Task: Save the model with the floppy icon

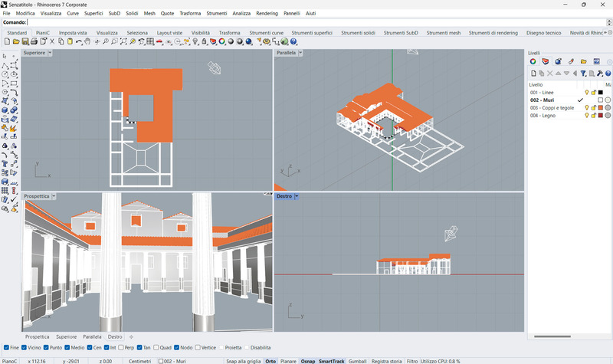Action: coord(25,41)
